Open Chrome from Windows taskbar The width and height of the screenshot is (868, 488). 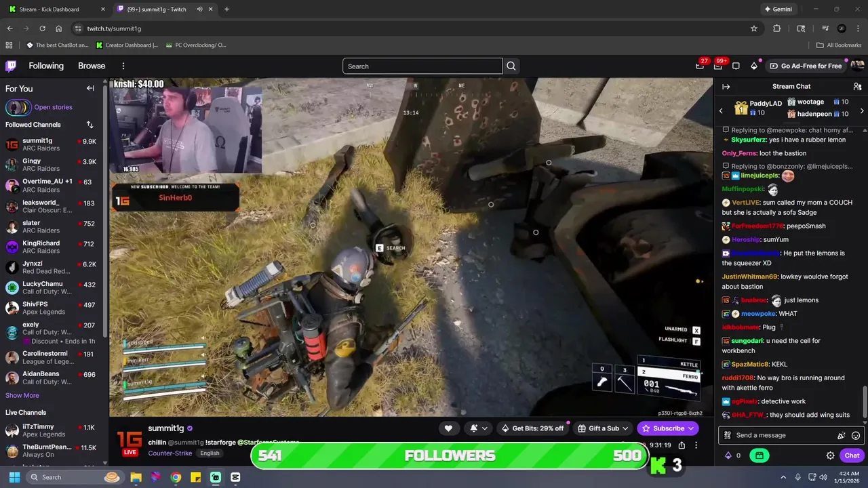pos(176,477)
